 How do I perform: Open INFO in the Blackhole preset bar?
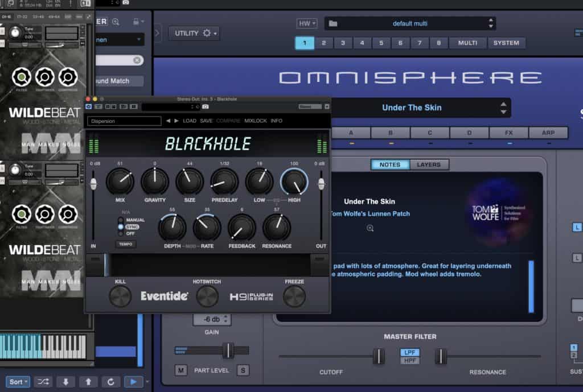(x=276, y=121)
